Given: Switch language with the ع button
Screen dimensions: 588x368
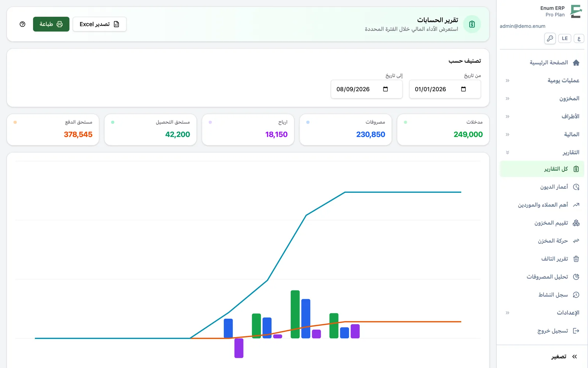Looking at the screenshot, I should [x=579, y=38].
